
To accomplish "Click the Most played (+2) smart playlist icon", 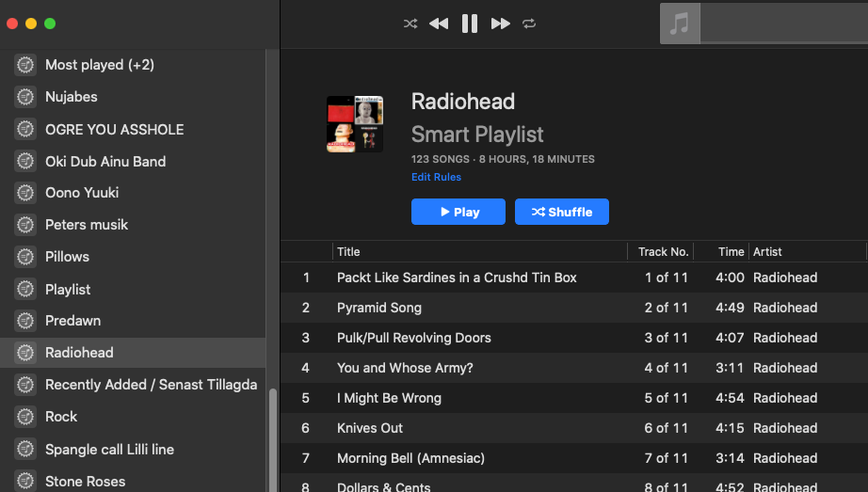I will pos(24,65).
